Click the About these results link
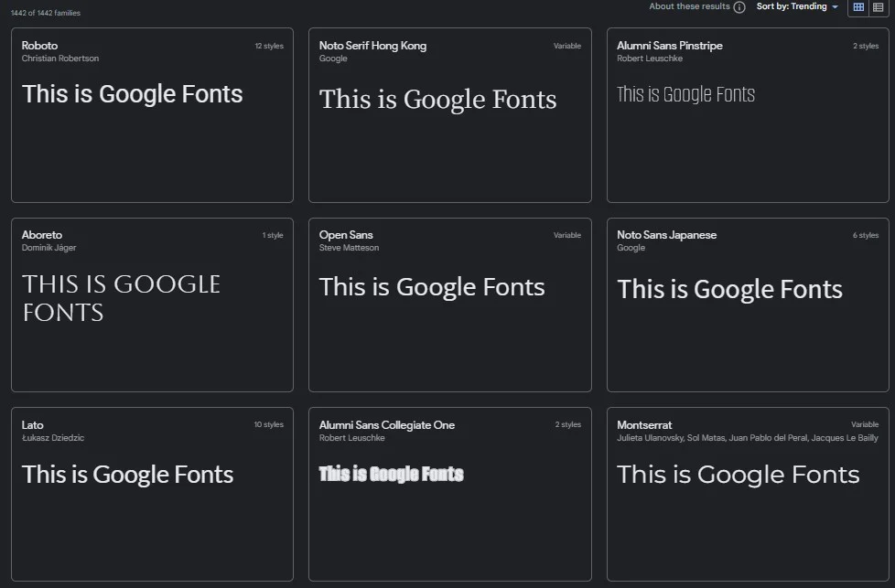This screenshot has width=895, height=588. click(x=689, y=6)
